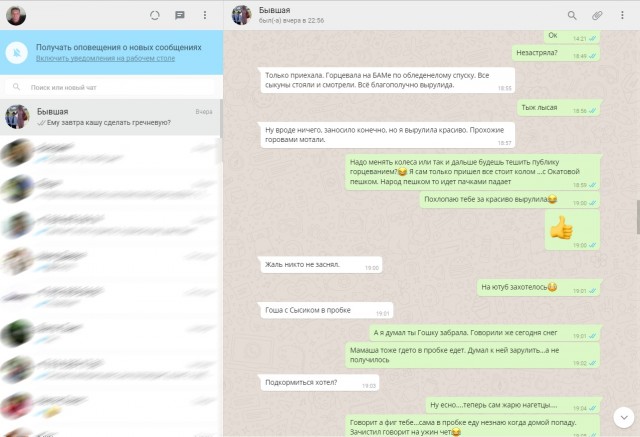This screenshot has height=437, width=640.
Task: Open your own profile avatar
Action: tap(16, 16)
